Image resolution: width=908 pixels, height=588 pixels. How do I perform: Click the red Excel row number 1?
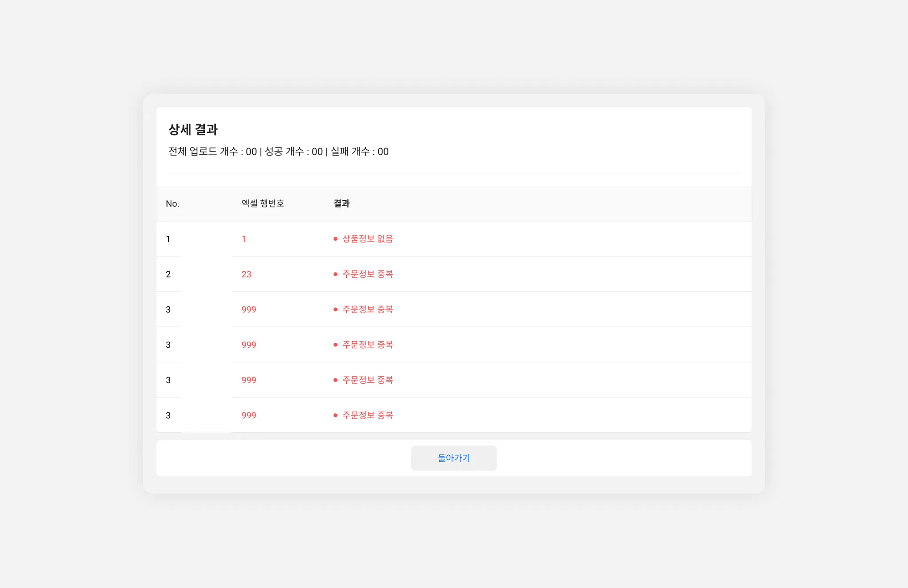click(x=243, y=239)
